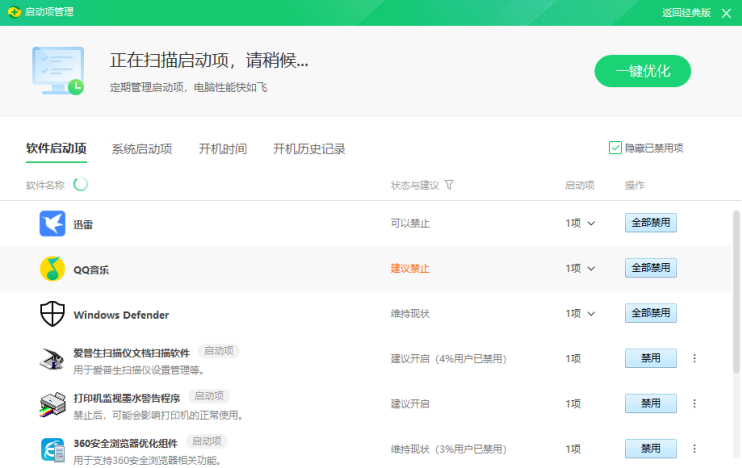Click the 360 browser component icon

point(52,449)
